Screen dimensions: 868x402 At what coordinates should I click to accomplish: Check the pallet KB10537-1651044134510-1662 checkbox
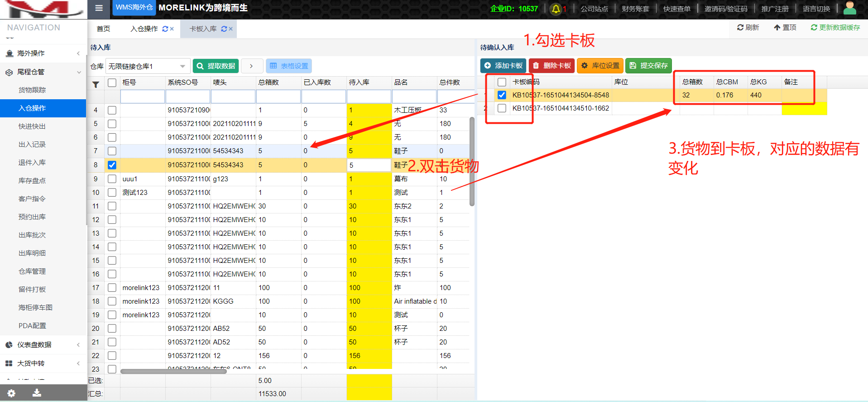click(502, 108)
